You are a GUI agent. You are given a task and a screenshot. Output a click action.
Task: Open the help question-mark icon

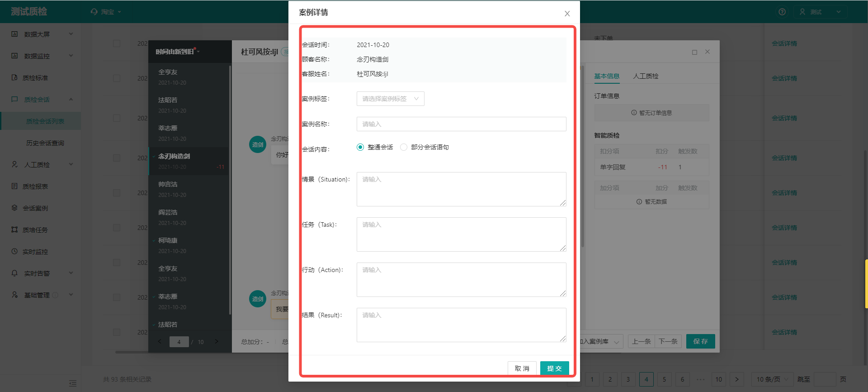click(782, 12)
